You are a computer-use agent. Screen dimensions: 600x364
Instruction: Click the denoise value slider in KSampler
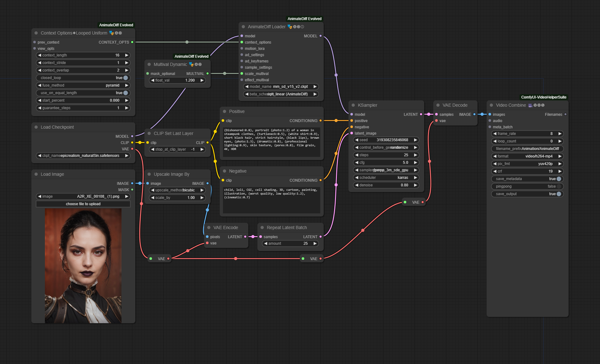(x=386, y=185)
